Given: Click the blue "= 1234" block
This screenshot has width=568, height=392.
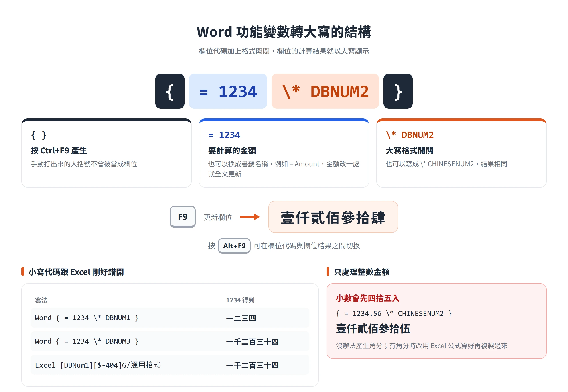Looking at the screenshot, I should 228,91.
